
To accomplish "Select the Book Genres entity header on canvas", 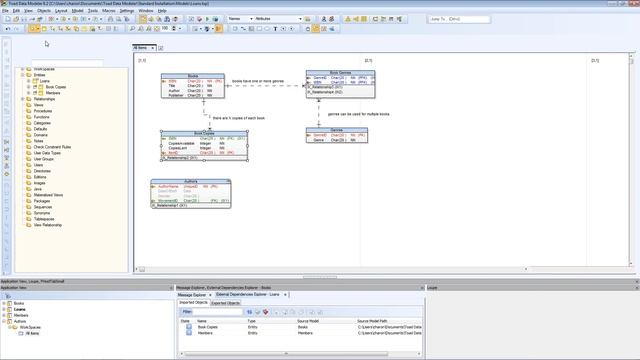I will pos(340,73).
